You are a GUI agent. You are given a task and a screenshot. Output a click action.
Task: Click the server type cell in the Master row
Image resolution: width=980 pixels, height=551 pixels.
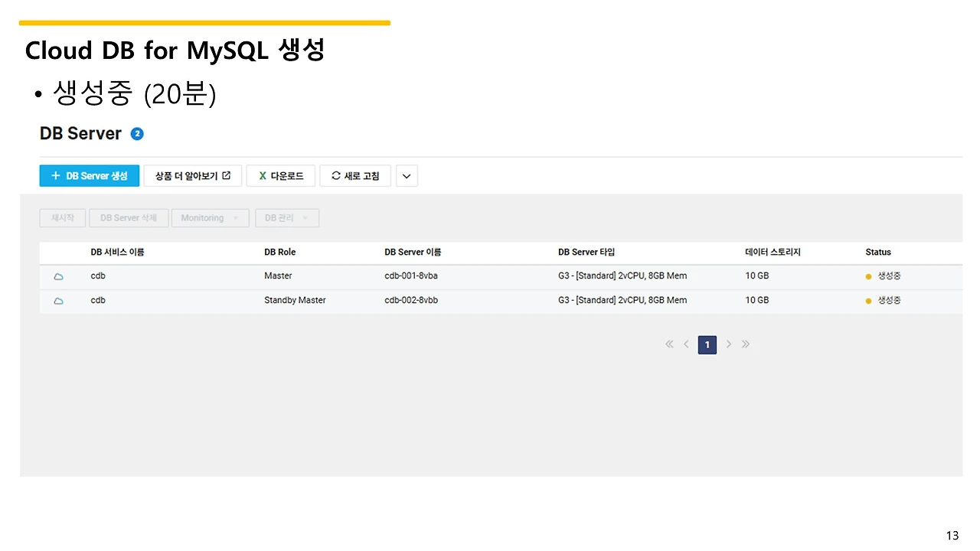(622, 276)
